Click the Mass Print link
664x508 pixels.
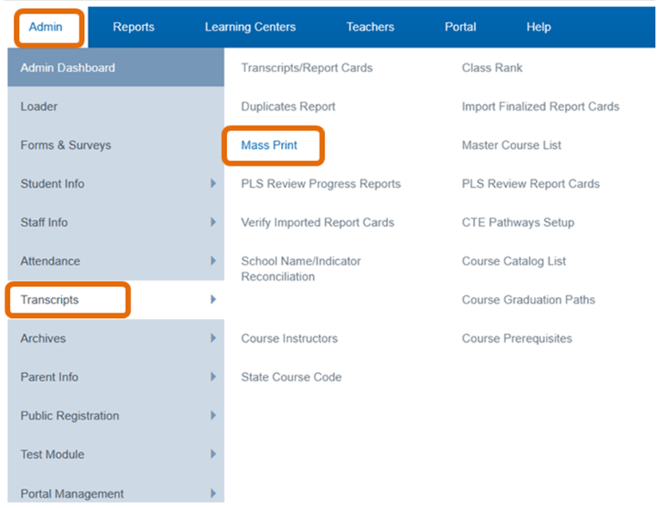pos(269,145)
